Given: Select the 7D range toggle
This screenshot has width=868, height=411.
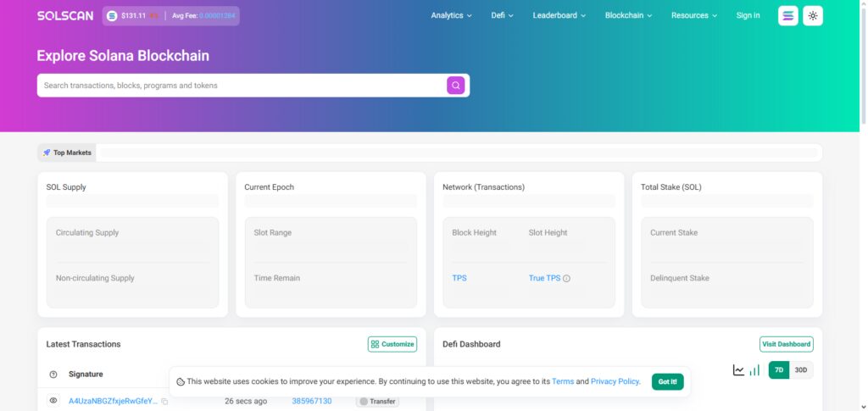Looking at the screenshot, I should pyautogui.click(x=779, y=370).
